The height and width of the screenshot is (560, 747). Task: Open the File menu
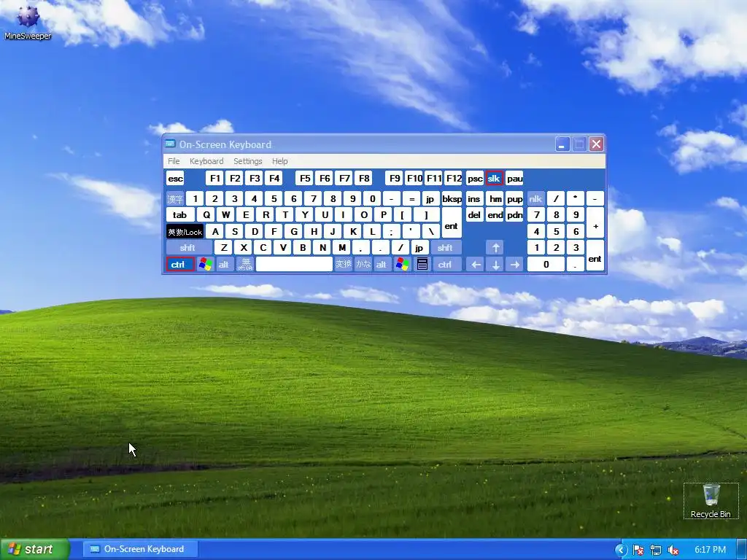[174, 161]
